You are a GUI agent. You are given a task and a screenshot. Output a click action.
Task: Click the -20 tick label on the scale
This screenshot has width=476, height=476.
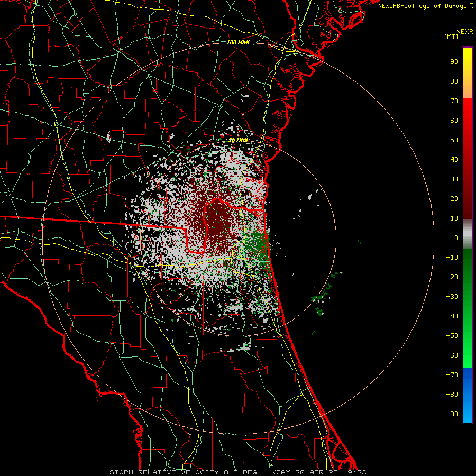(x=452, y=277)
